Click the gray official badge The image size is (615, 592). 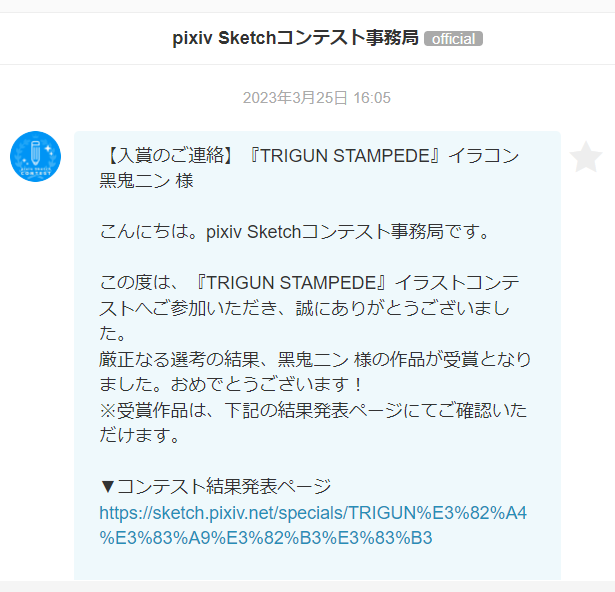[x=453, y=39]
